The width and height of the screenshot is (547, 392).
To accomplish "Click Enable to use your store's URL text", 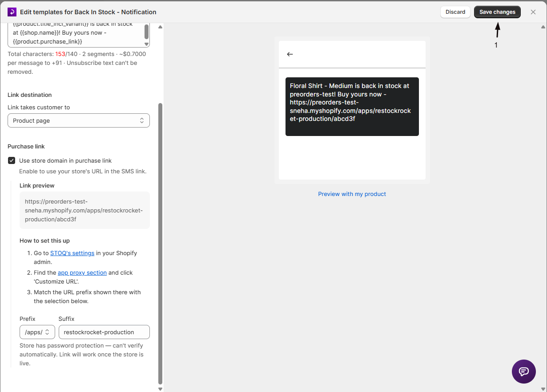I will click(83, 171).
